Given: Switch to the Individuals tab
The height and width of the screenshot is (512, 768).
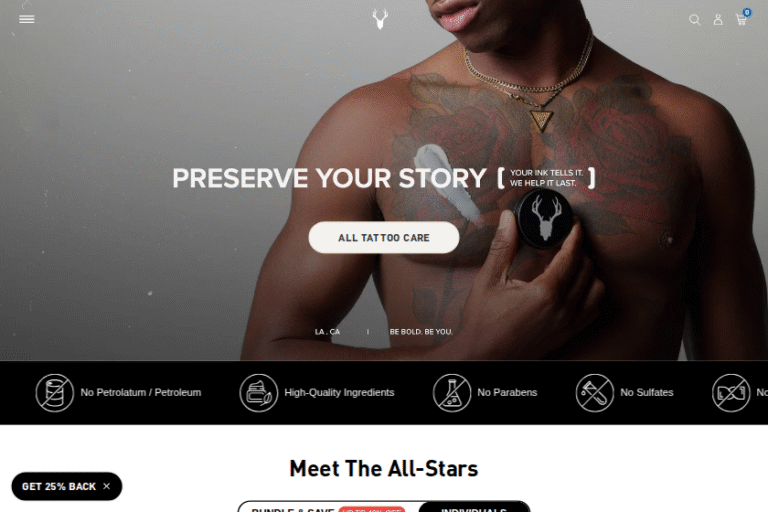Looking at the screenshot, I should point(474,509).
